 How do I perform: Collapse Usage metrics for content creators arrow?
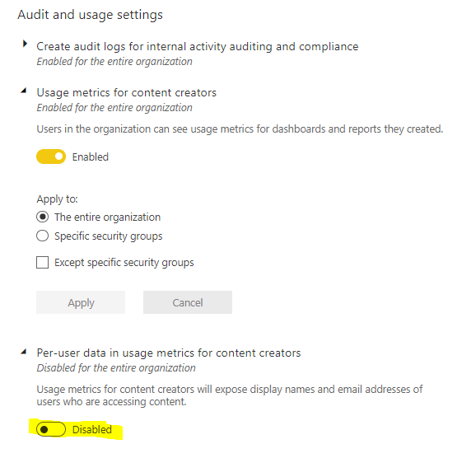coord(24,91)
